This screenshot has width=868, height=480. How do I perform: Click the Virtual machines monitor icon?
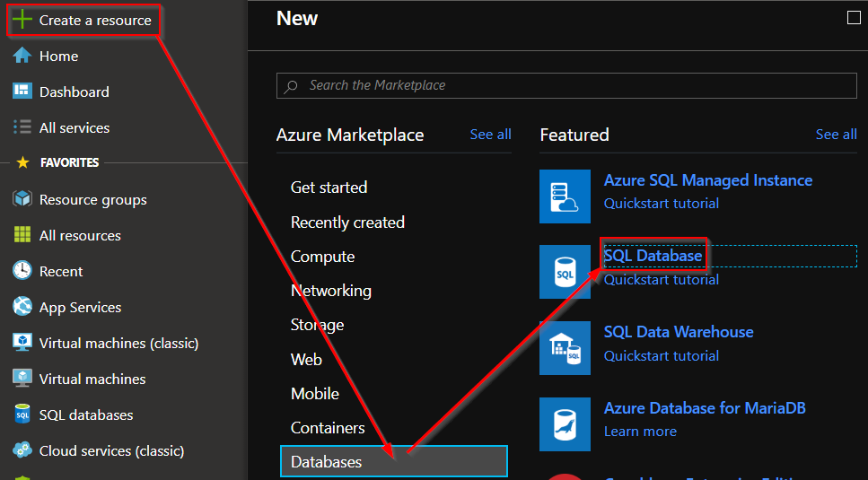coord(22,379)
